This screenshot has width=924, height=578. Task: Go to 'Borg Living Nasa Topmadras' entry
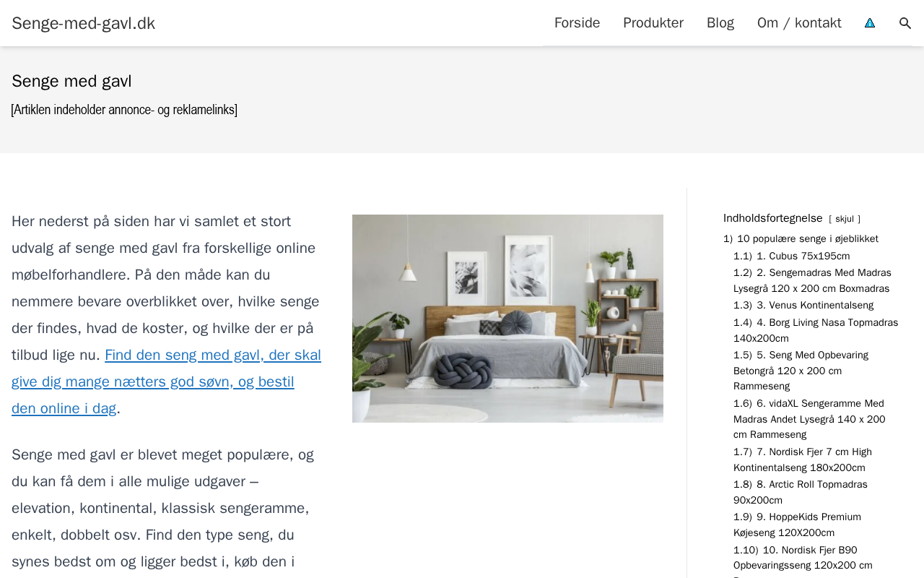click(x=816, y=330)
